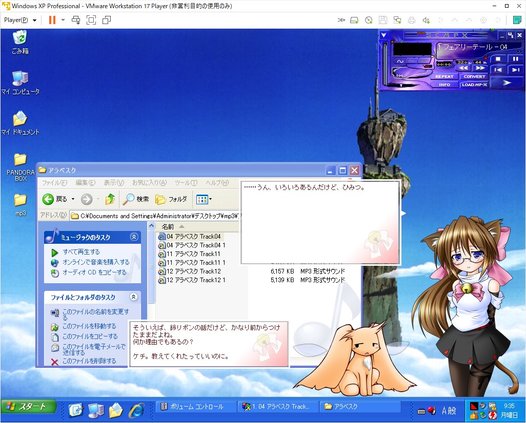Click Send Ctrl+Alt+Del icon in VMware toolbar
This screenshot has width=526, height=423.
pyautogui.click(x=76, y=20)
